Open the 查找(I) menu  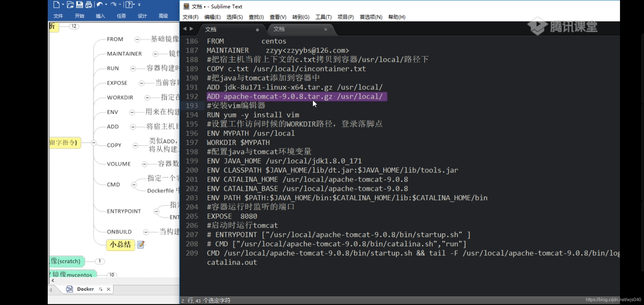click(256, 17)
